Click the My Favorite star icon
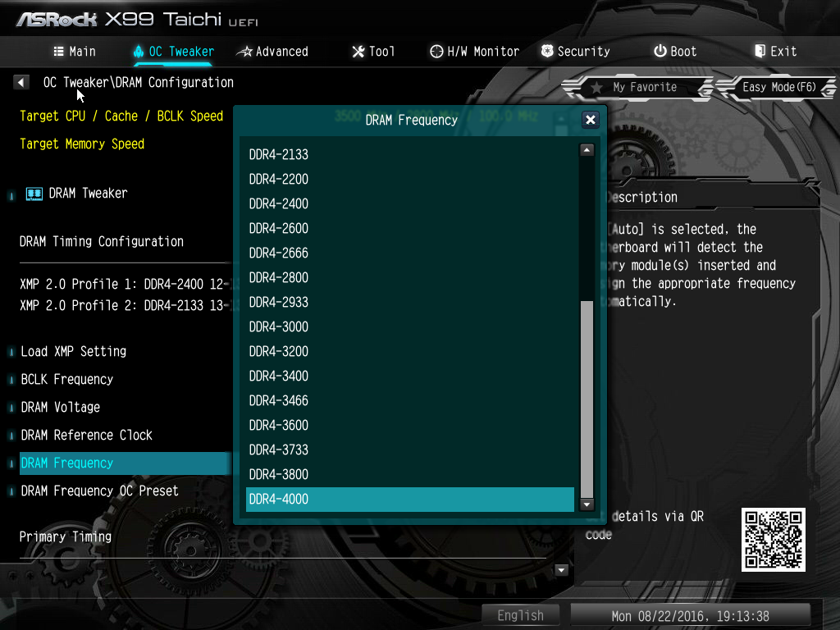The width and height of the screenshot is (840, 630). pos(596,87)
